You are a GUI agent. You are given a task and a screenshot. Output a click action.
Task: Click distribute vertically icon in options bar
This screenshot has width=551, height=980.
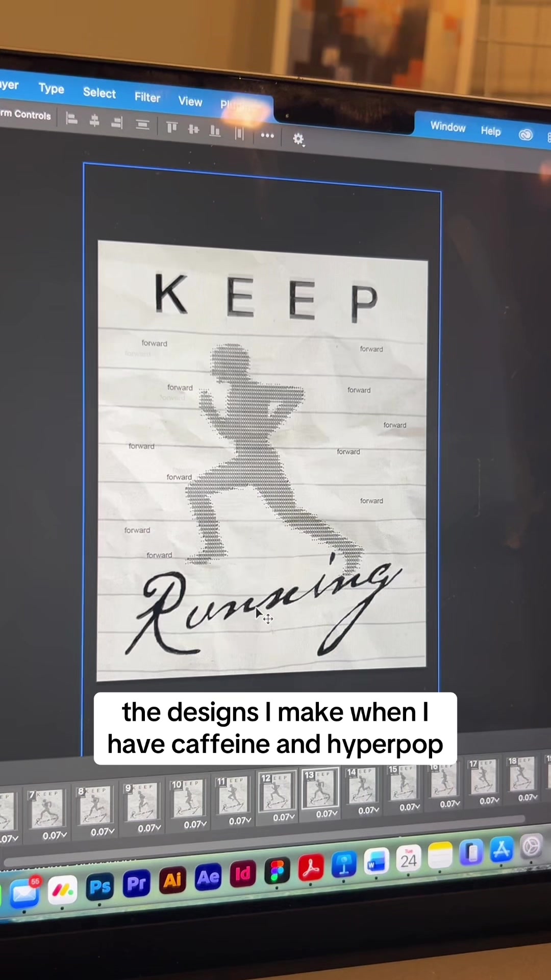(143, 125)
